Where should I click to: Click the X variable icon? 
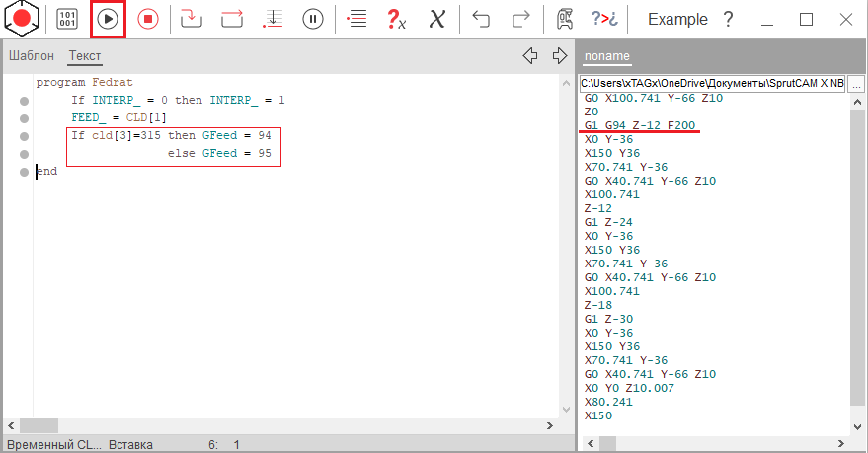click(x=436, y=19)
